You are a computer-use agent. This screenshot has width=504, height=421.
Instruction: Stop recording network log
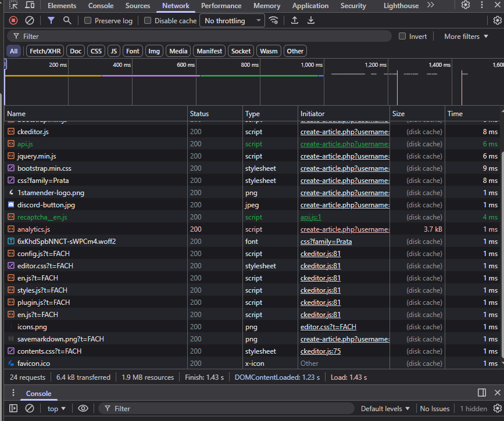tap(13, 20)
